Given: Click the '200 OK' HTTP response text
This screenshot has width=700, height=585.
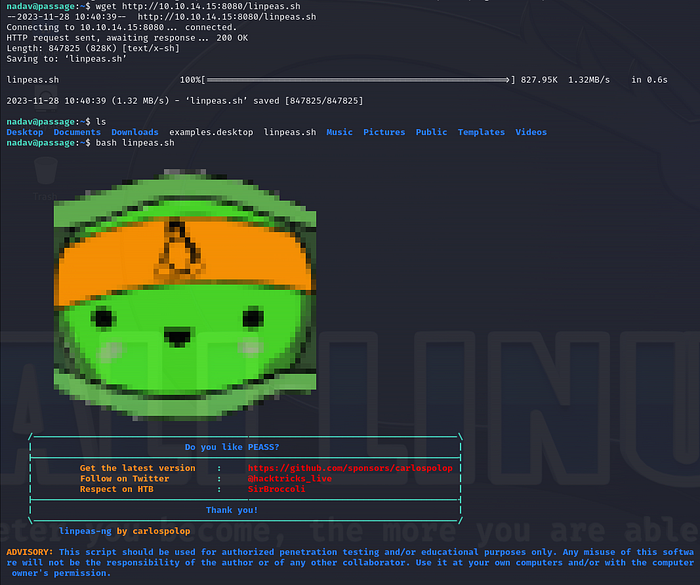Looking at the screenshot, I should (232, 38).
